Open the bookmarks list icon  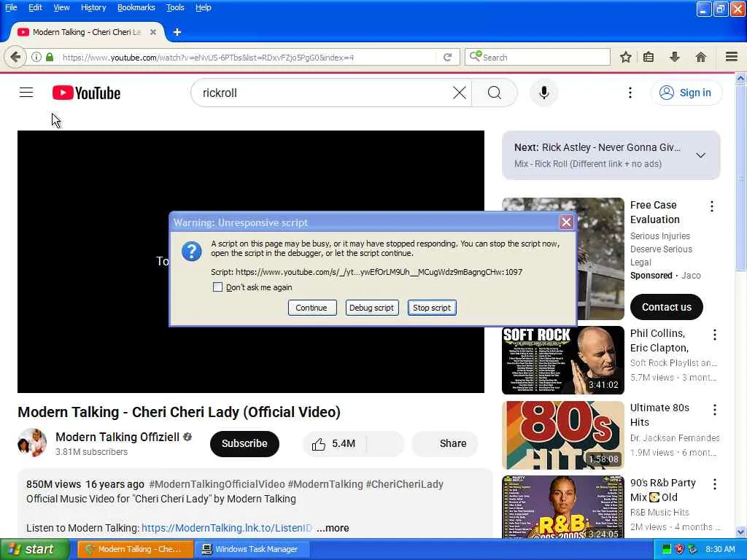click(649, 57)
